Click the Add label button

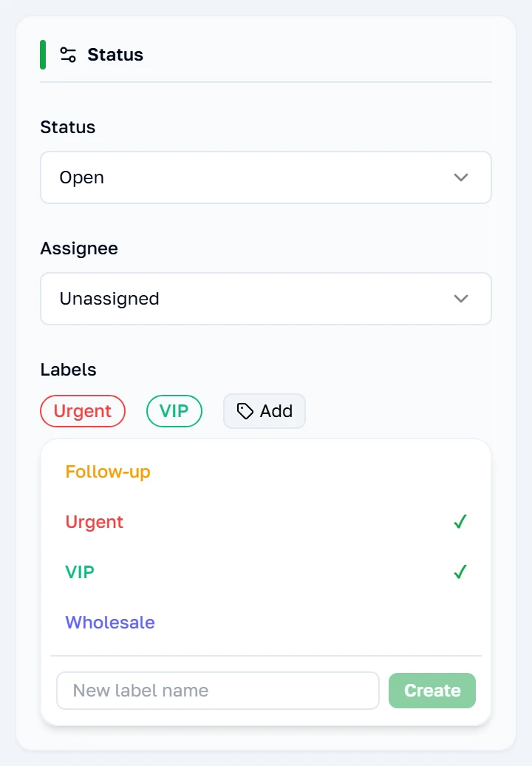[265, 411]
